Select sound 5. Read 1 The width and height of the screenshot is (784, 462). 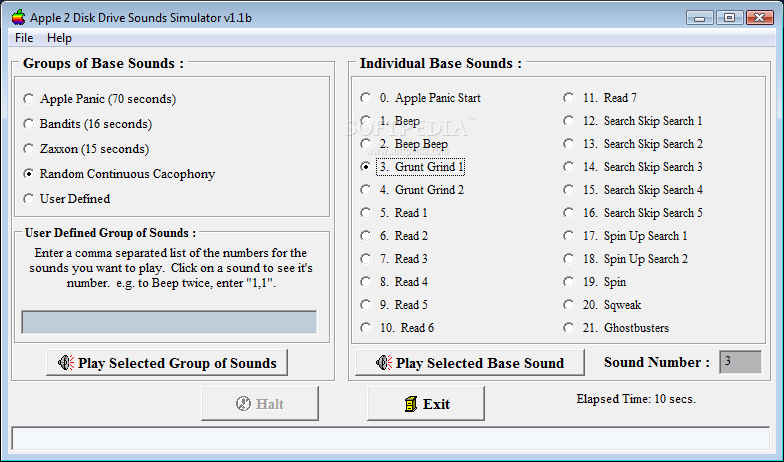(394, 213)
